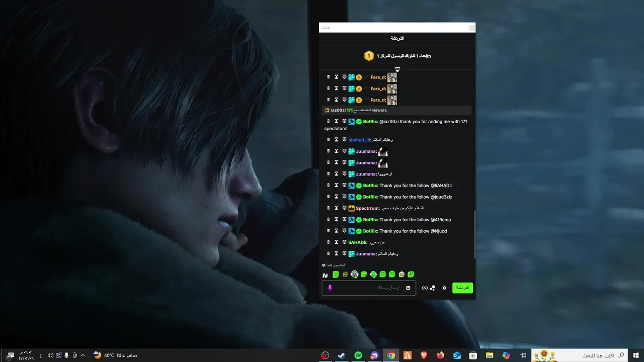Click the three-bubbles icon beside the gear
The image size is (644, 362).
click(432, 288)
